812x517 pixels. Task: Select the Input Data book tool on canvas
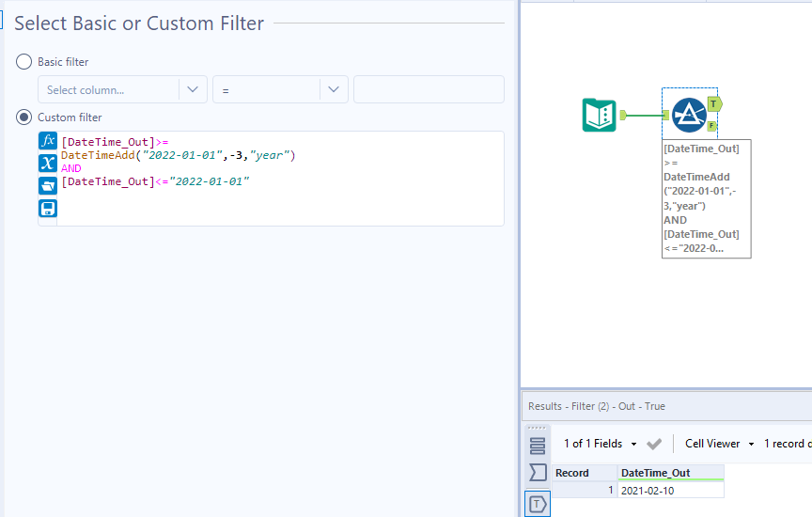click(x=600, y=115)
